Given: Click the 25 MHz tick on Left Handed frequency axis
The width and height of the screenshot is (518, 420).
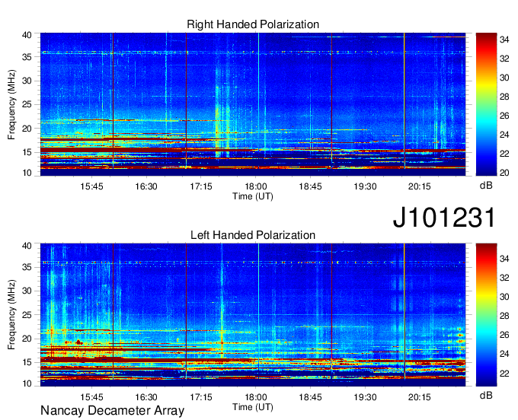Looking at the screenshot, I should point(27,315).
